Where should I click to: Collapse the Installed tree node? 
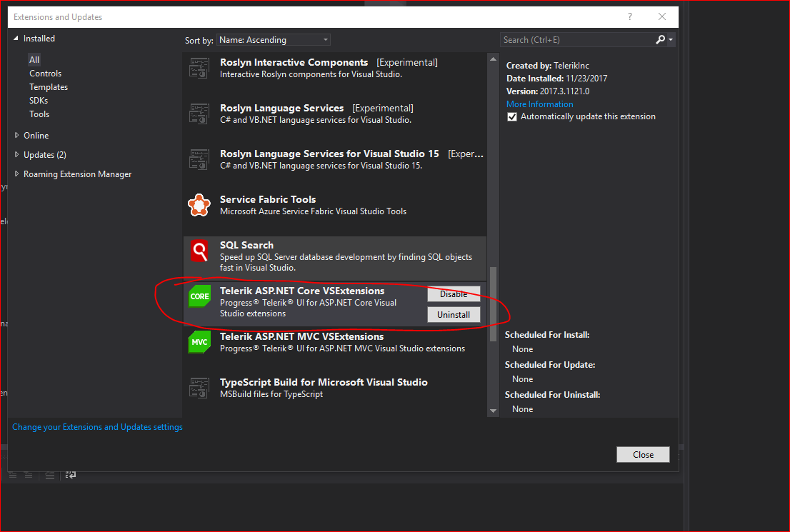click(16, 39)
